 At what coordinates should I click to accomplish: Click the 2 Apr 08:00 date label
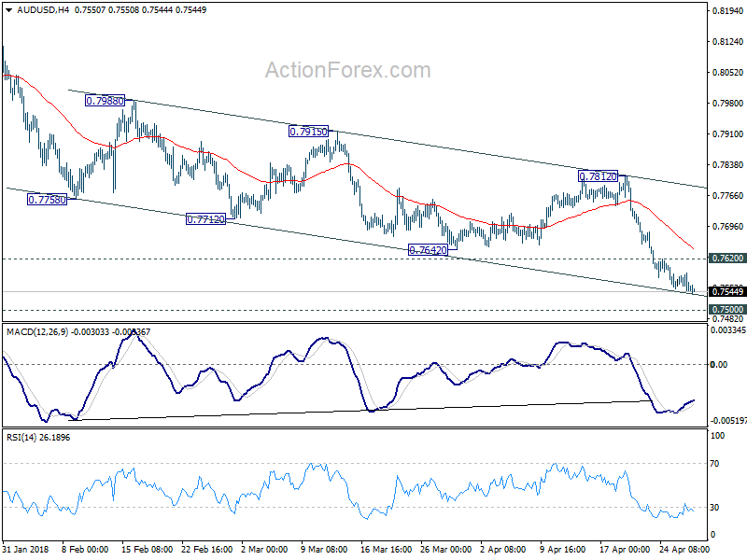coord(502,549)
